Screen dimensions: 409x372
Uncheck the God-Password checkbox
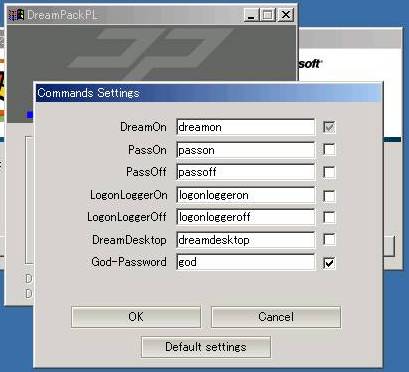click(x=329, y=263)
